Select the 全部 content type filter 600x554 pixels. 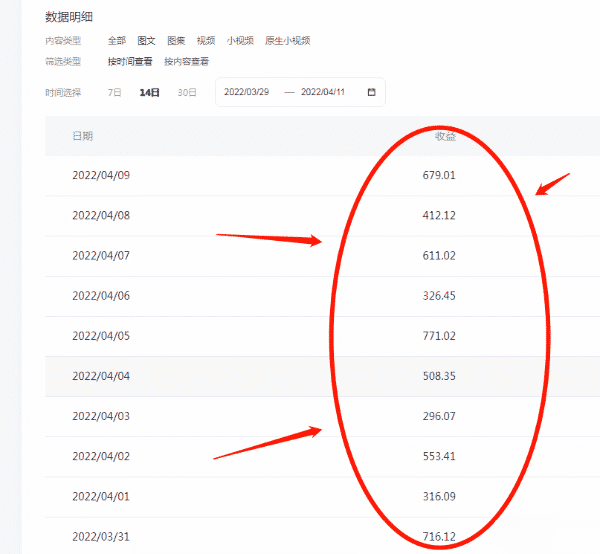(x=117, y=41)
